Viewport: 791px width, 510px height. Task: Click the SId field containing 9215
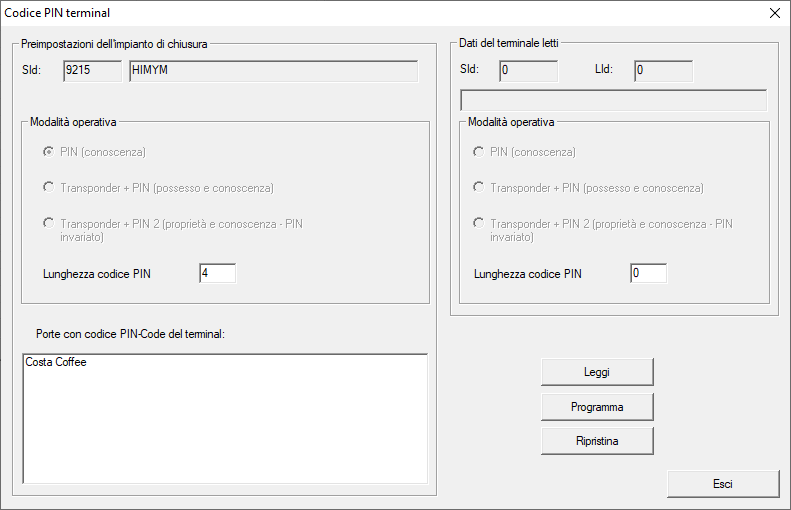click(91, 70)
